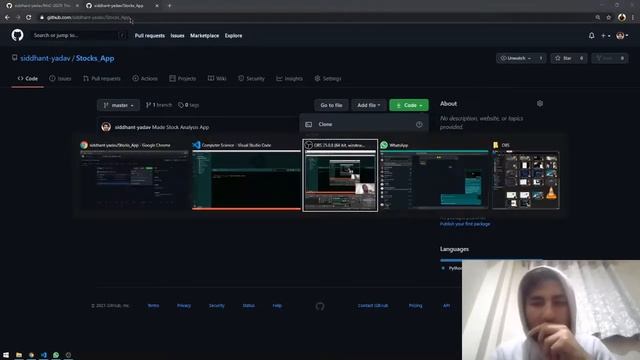The width and height of the screenshot is (640, 360).
Task: Open the user avatar menu in GitHub header
Action: [x=622, y=36]
